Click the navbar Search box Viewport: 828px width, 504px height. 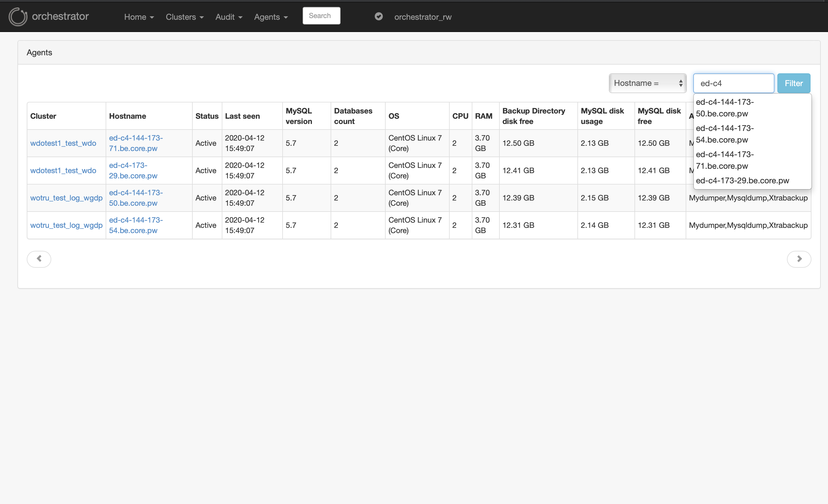click(321, 16)
